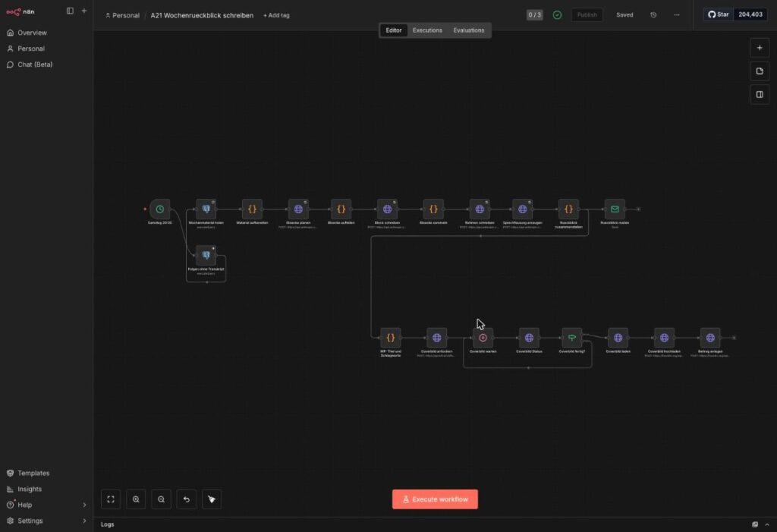Select the Rueckblick mailen email node
Viewport: 777px width, 532px height.
615,209
